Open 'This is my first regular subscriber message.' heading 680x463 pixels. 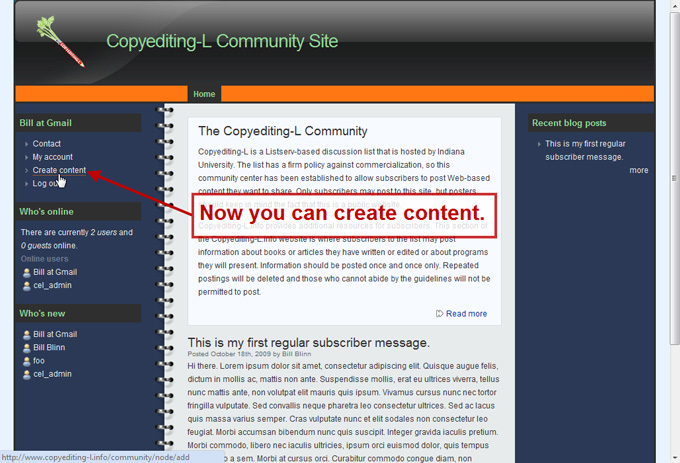[x=308, y=342]
